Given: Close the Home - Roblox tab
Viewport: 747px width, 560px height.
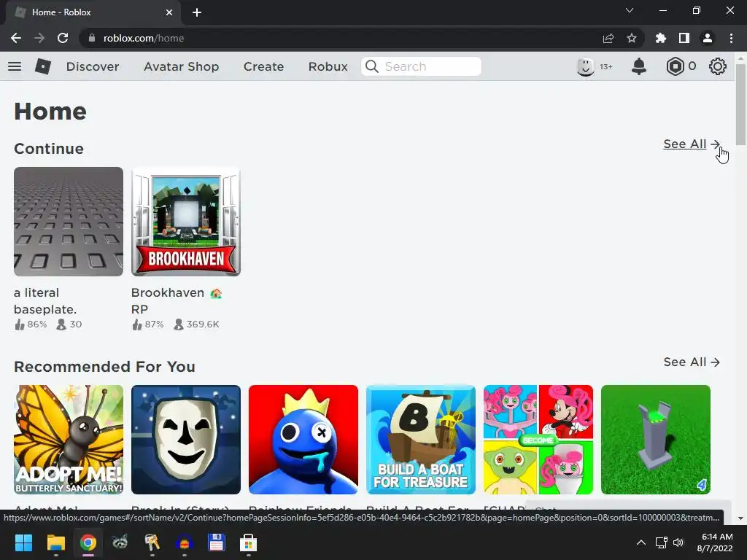Looking at the screenshot, I should pyautogui.click(x=169, y=12).
